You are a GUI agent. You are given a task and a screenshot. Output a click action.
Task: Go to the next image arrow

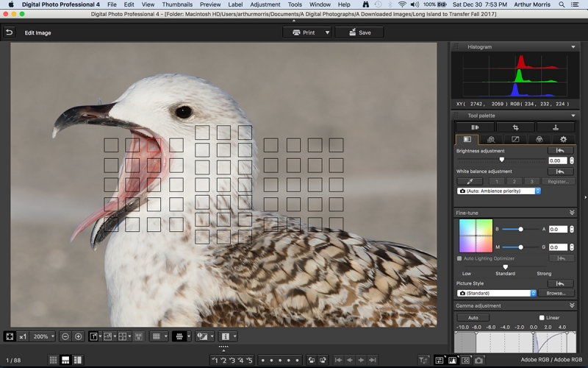pyautogui.click(x=361, y=360)
